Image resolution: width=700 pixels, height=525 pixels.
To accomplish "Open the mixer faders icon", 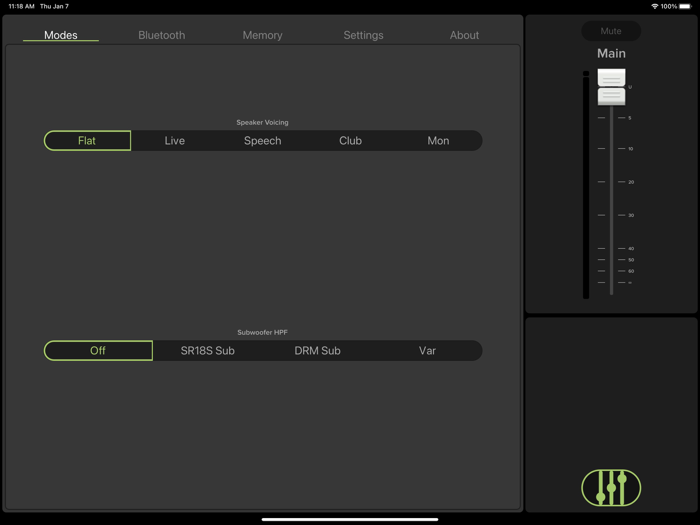I will [611, 488].
